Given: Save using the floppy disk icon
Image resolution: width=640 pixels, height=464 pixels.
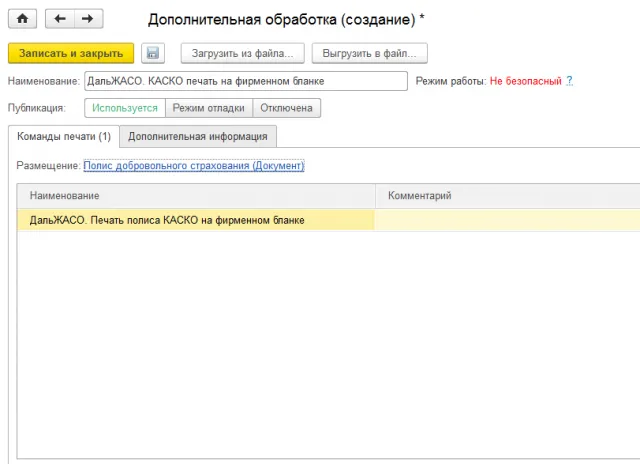Looking at the screenshot, I should 153,53.
